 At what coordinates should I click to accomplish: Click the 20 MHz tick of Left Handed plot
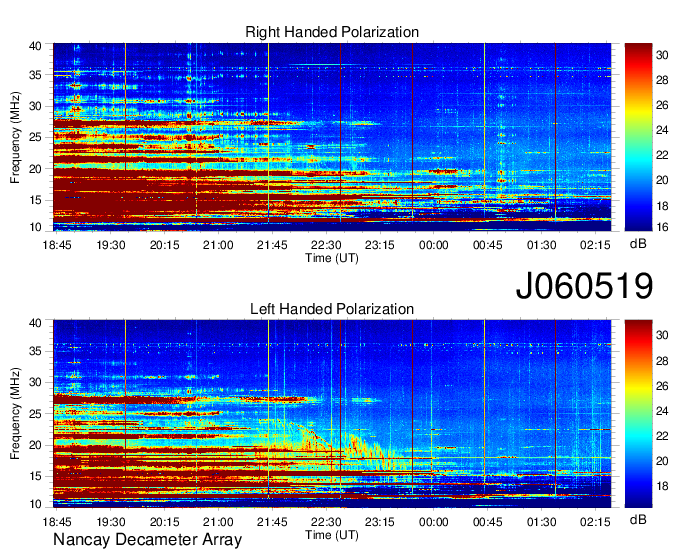tap(35, 445)
